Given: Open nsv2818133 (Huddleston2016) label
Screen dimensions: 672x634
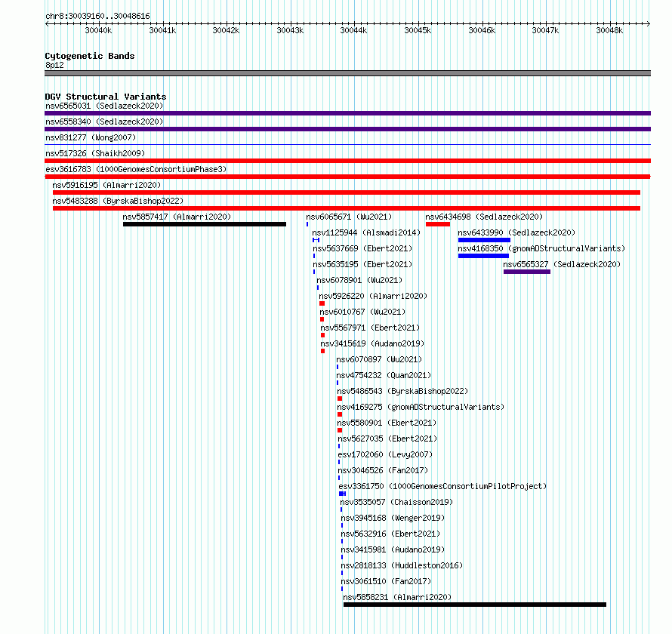Looking at the screenshot, I should 402,565.
